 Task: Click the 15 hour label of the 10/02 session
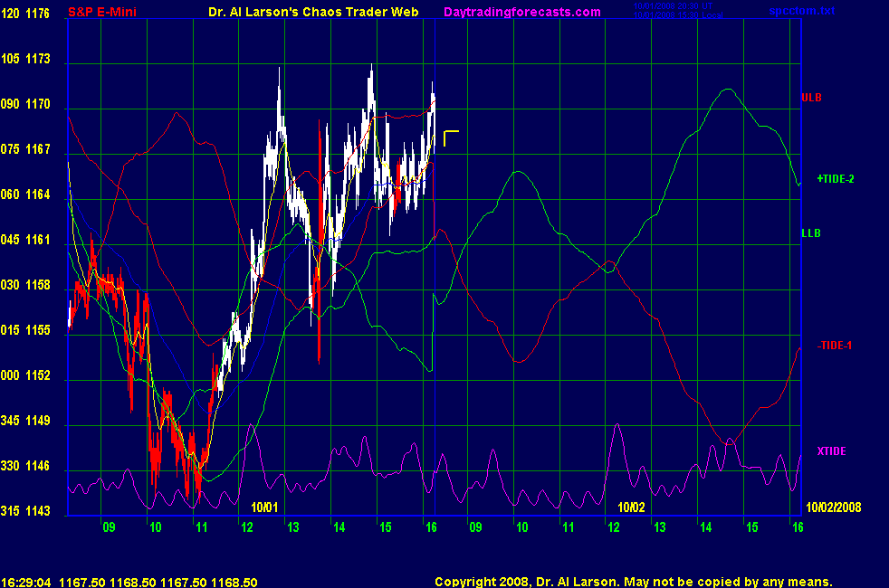[x=751, y=527]
